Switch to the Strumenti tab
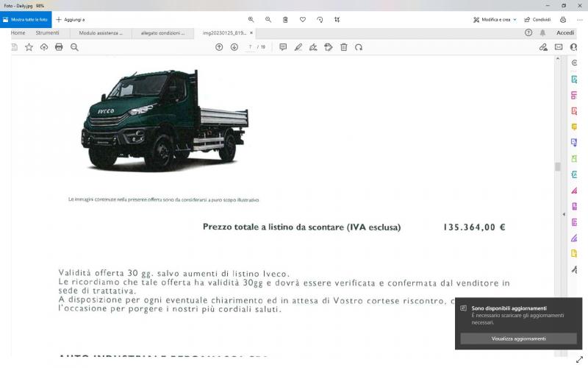The height and width of the screenshot is (368, 588). (x=47, y=33)
